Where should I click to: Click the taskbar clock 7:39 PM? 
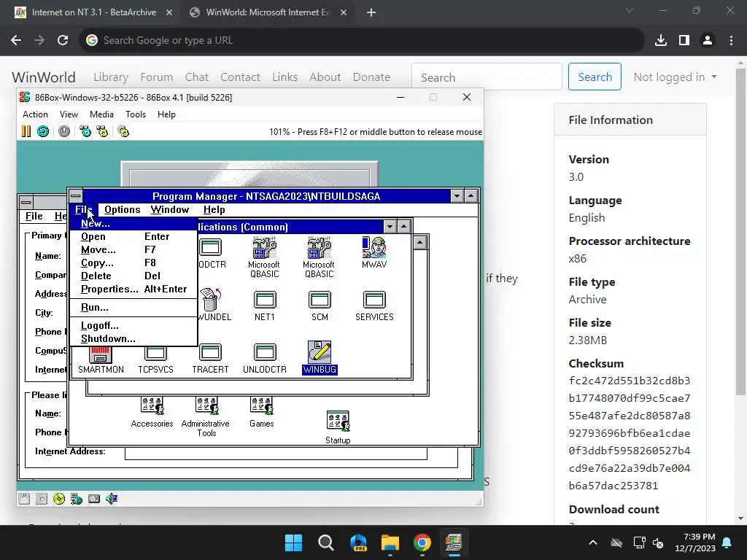[x=695, y=542]
